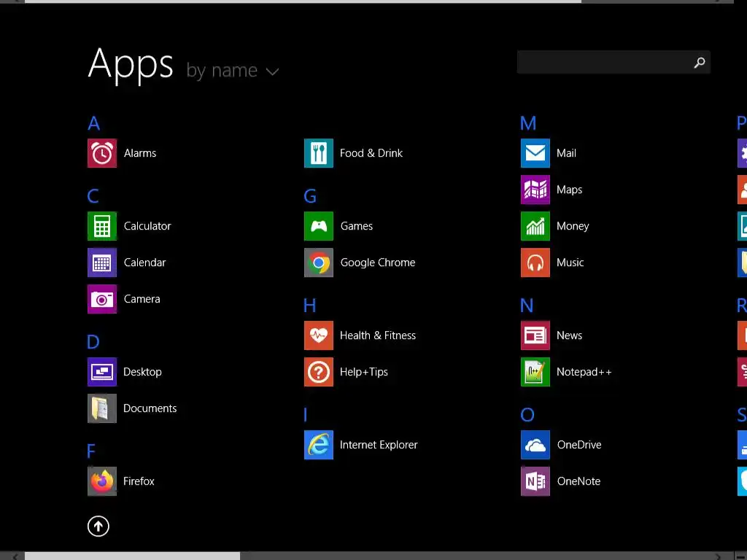Open the Food & Drink icon
Viewport: 747px width, 560px height.
[x=319, y=153]
